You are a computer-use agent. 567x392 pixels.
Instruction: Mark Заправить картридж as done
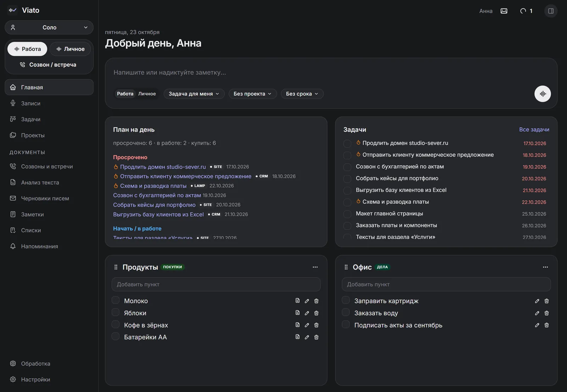pyautogui.click(x=346, y=300)
